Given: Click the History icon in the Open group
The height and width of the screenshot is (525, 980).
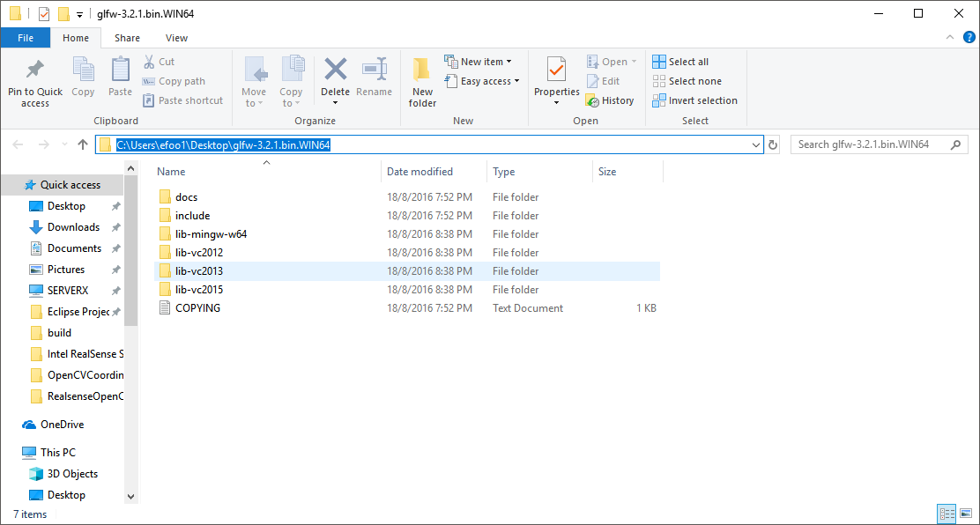Looking at the screenshot, I should (x=611, y=100).
